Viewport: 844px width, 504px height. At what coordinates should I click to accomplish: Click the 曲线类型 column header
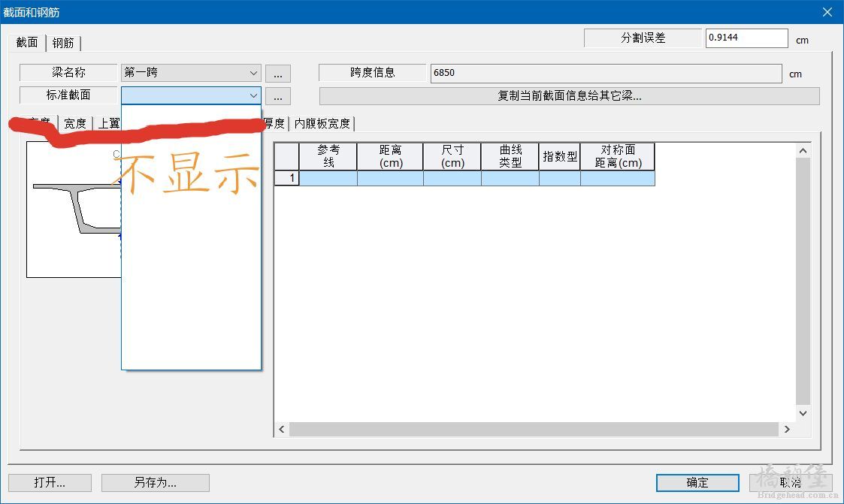510,156
